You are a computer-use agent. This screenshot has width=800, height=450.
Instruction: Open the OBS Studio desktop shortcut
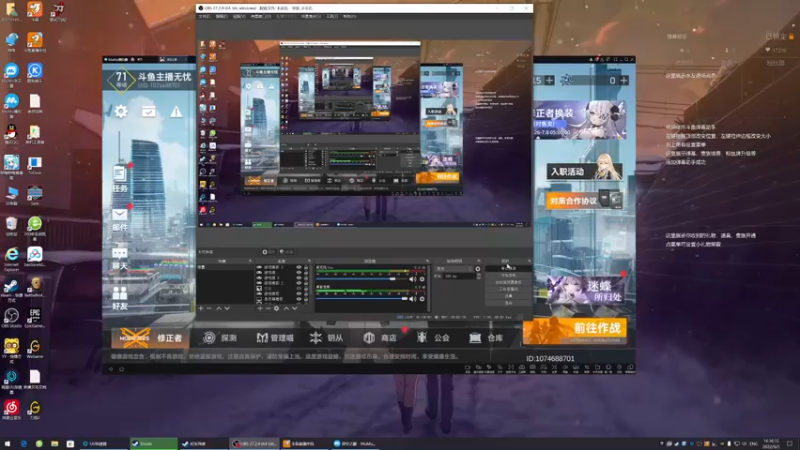[11, 318]
